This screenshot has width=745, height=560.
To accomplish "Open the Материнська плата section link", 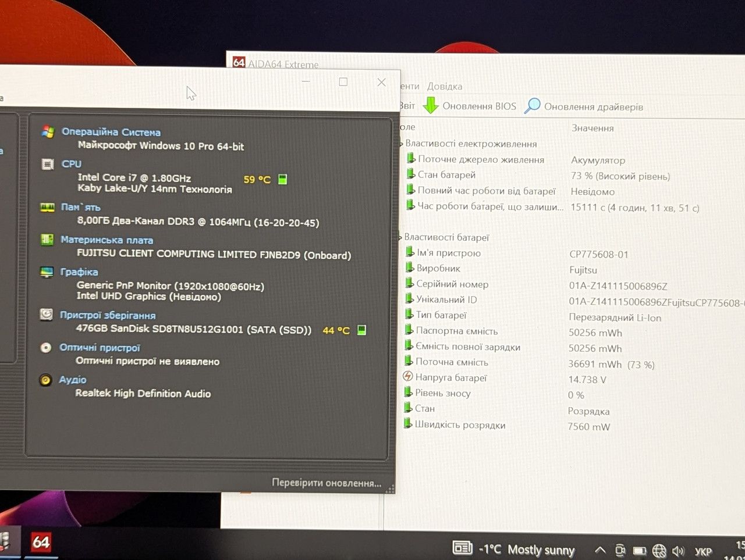I will click(x=107, y=240).
